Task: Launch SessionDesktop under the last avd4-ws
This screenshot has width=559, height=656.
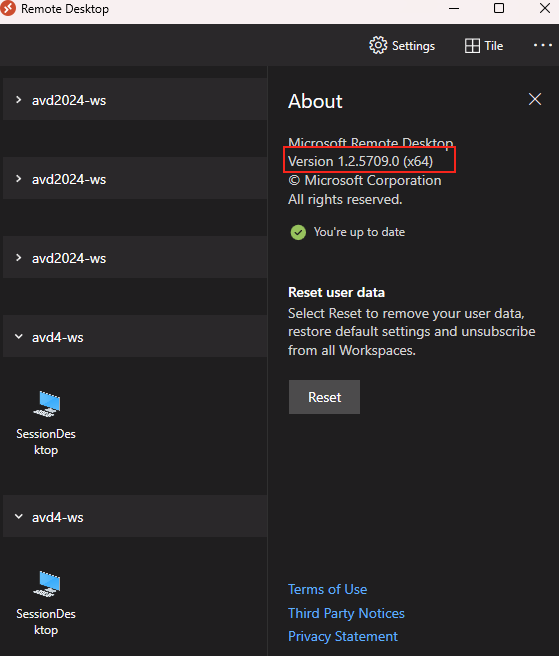Action: tap(46, 602)
